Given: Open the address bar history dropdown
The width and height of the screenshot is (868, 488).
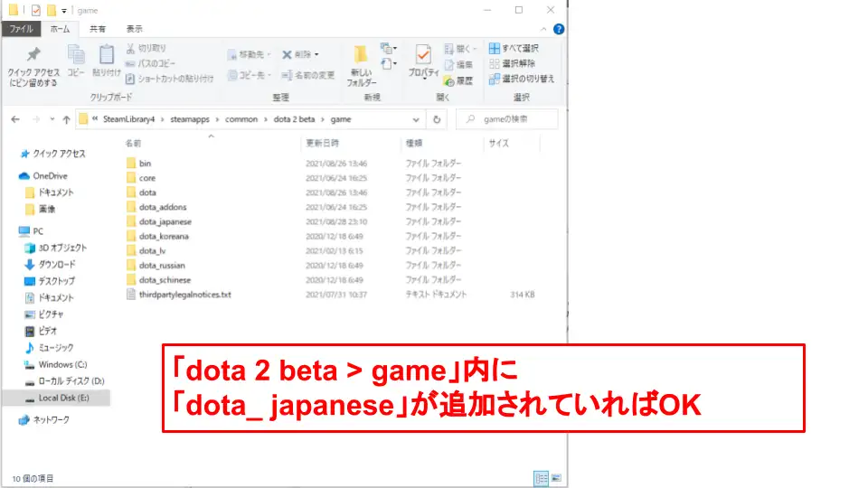Looking at the screenshot, I should coord(416,119).
